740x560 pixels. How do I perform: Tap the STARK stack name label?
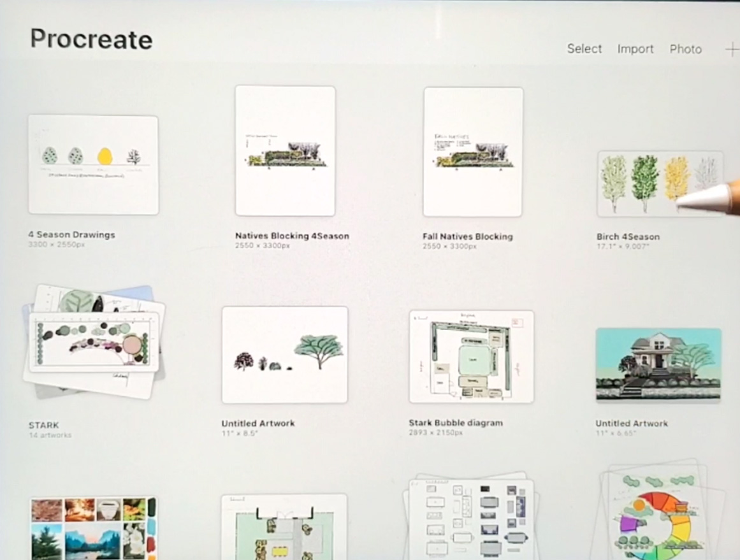click(x=43, y=425)
